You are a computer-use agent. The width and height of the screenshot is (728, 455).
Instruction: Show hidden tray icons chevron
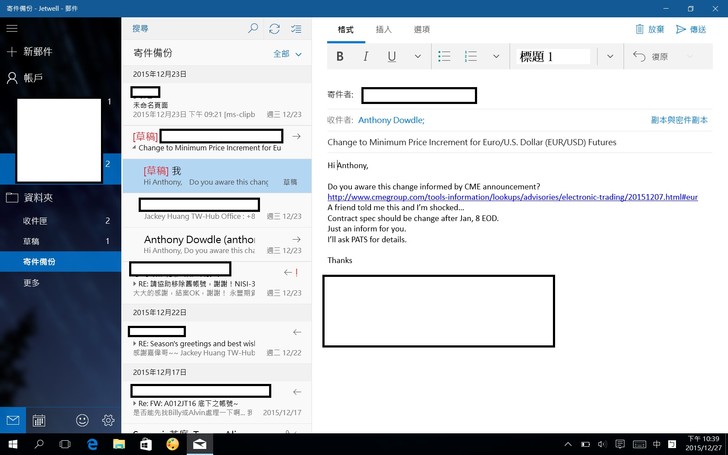568,445
